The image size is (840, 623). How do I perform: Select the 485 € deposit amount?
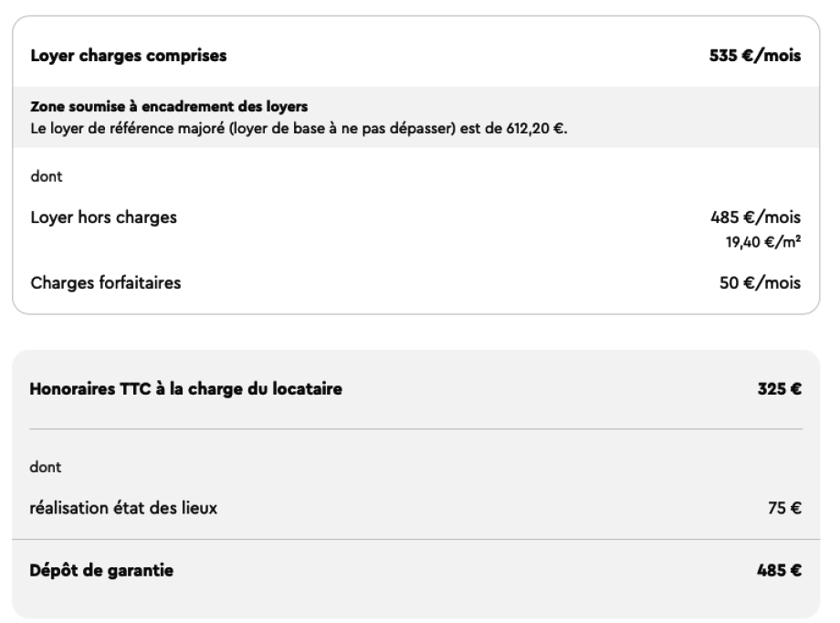pyautogui.click(x=779, y=570)
